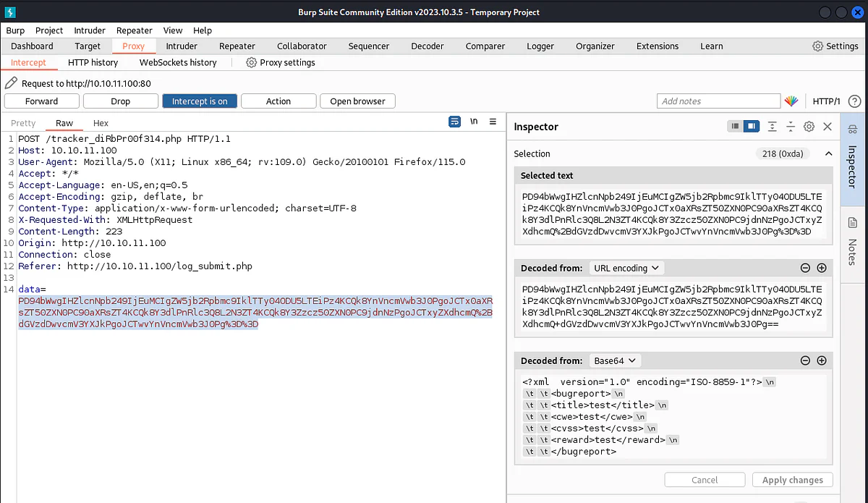Drop the intercepted request

[x=121, y=101]
